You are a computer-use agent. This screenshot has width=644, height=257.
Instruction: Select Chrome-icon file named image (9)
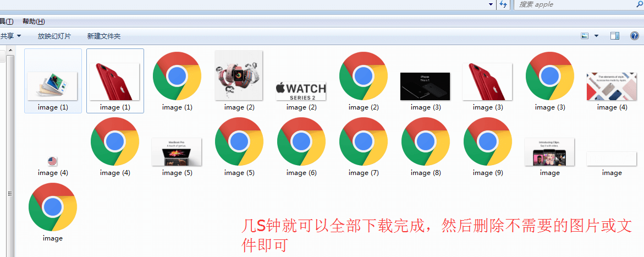click(x=487, y=146)
